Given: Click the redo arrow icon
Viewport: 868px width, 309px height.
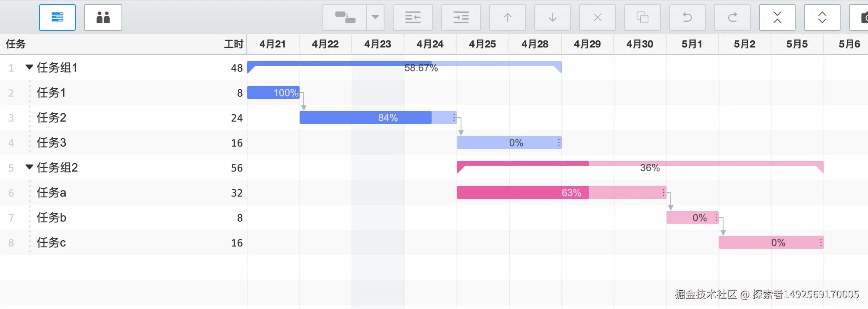Looking at the screenshot, I should [732, 17].
